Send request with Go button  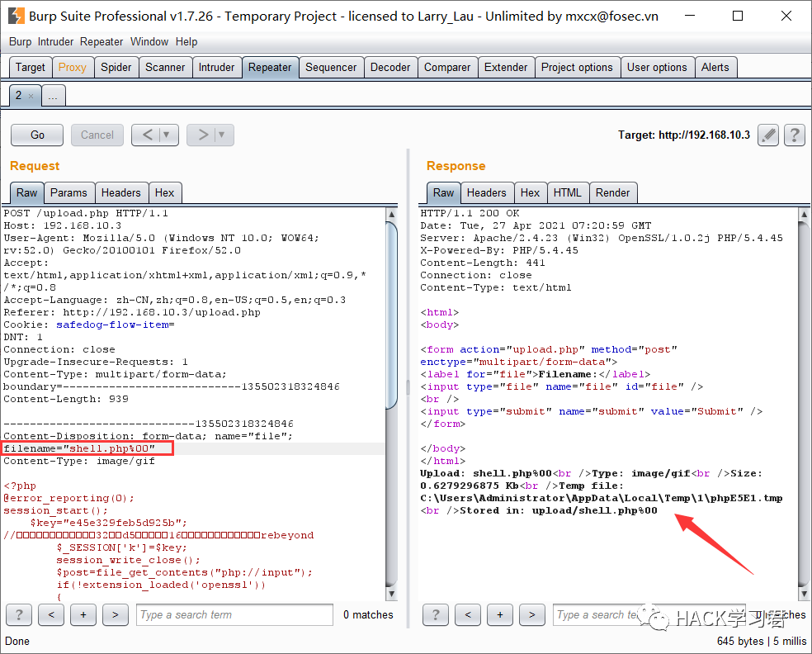pyautogui.click(x=37, y=135)
